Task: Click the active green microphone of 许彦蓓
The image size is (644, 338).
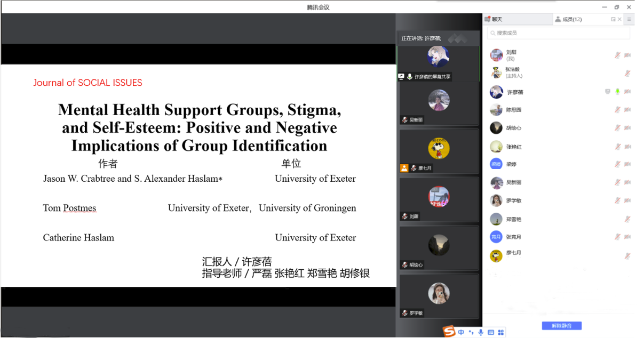Action: click(x=617, y=92)
